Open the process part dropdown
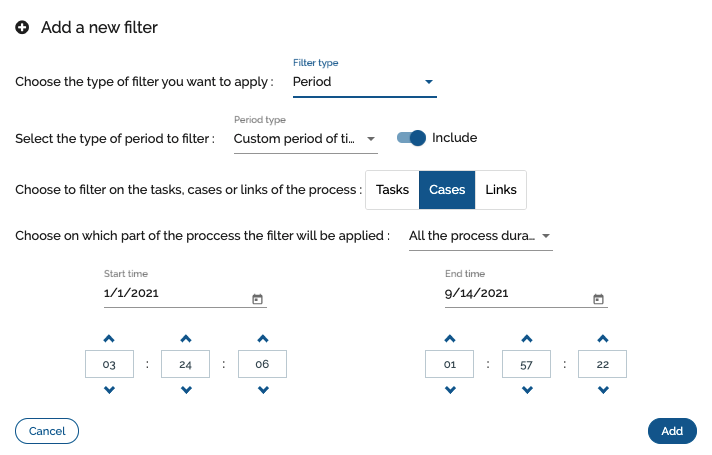 coord(480,236)
